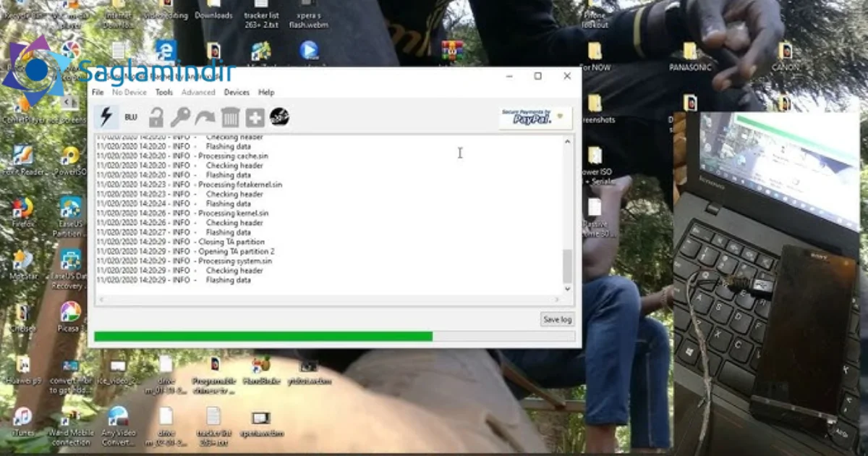Viewport: 868px width, 456px height.
Task: Click the round black logo toolbar icon
Action: pyautogui.click(x=279, y=117)
